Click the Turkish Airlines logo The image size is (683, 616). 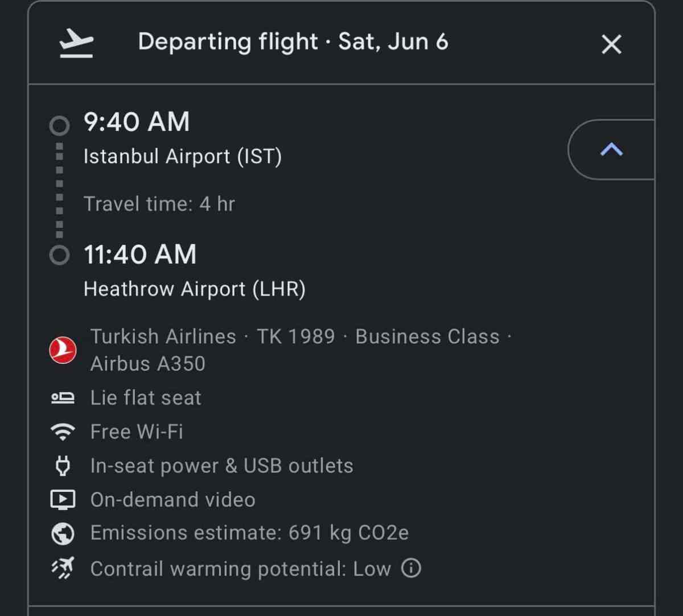[63, 350]
